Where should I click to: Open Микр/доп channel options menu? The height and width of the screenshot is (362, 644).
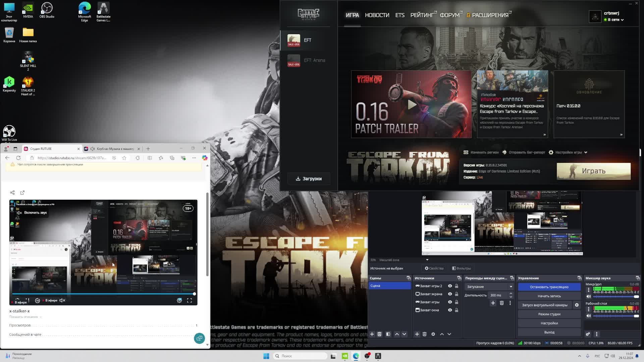588,290
